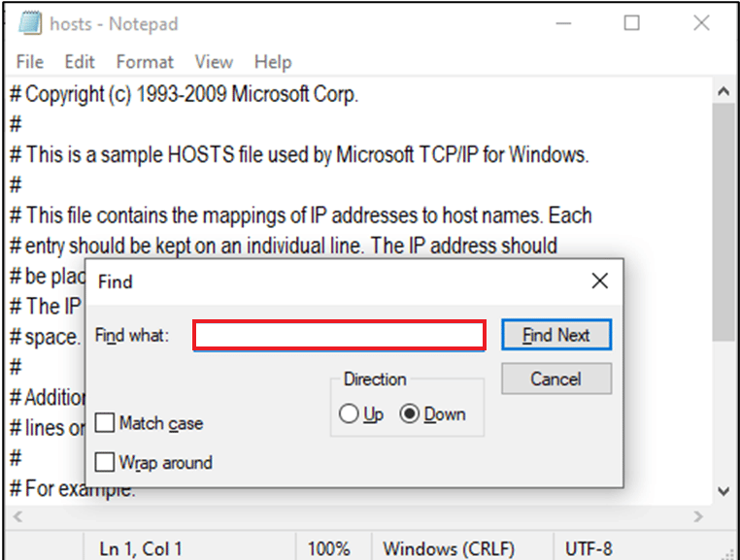Viewport: 740px width, 560px height.
Task: Click the Find what text field
Action: coord(339,336)
